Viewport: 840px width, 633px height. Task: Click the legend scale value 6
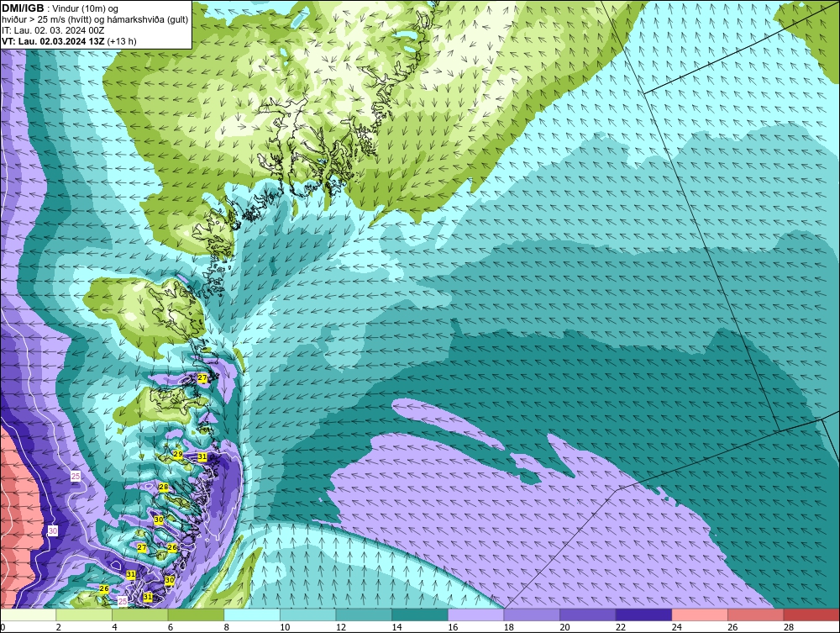click(171, 627)
